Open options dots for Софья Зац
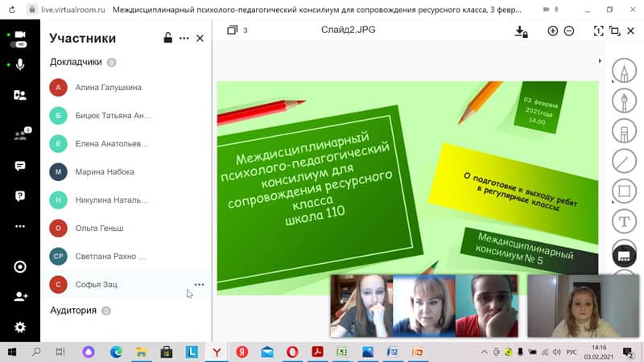The image size is (644, 362). [x=199, y=285]
